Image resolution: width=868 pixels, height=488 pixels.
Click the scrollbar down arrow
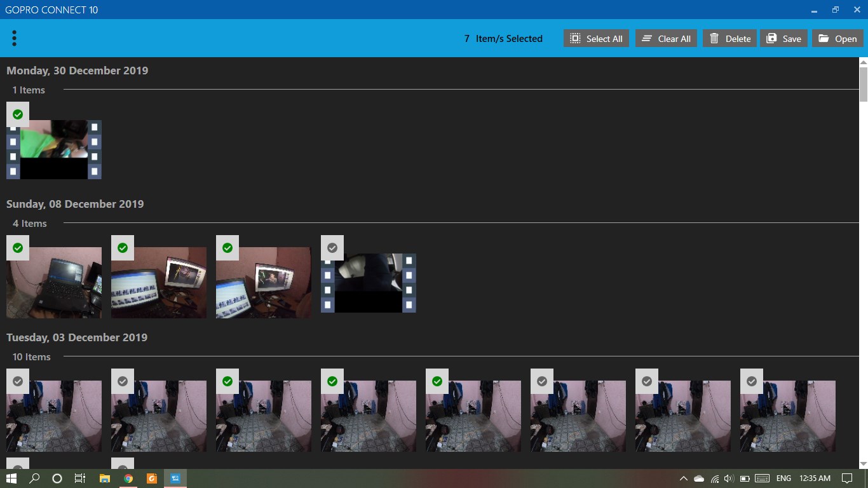[x=864, y=464]
